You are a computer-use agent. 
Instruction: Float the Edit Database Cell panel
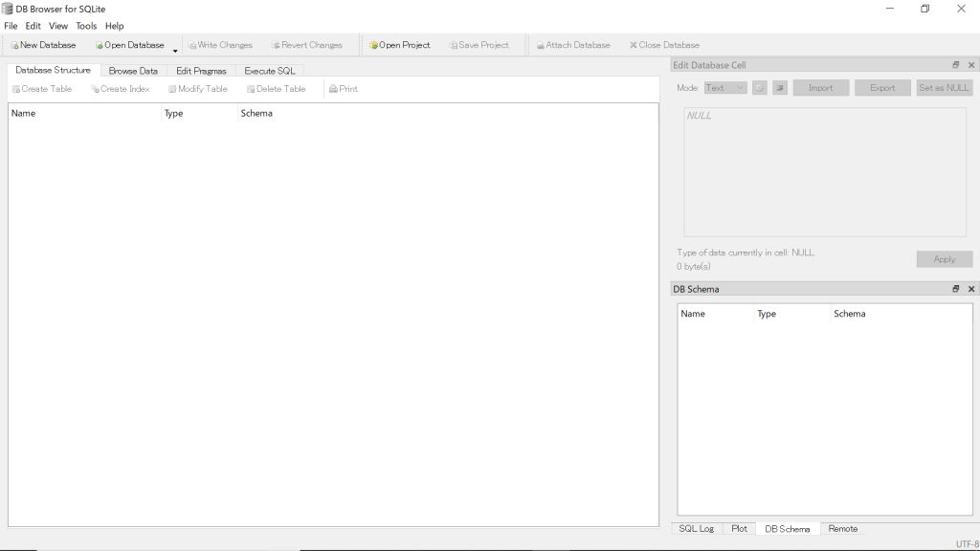[955, 65]
